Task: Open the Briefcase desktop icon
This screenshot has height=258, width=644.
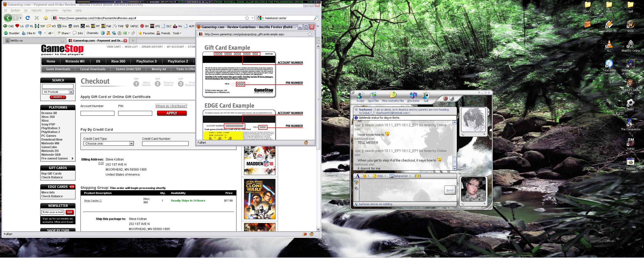Action: 588,26
